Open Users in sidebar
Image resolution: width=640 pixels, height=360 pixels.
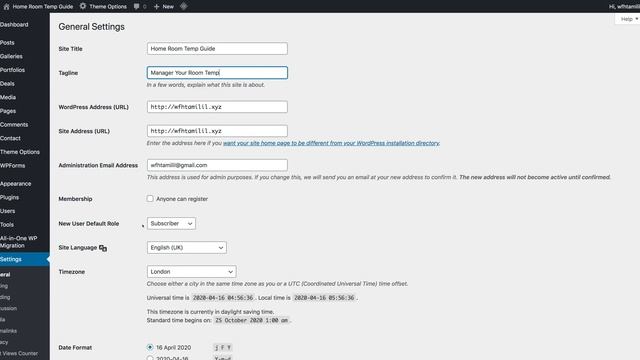(x=8, y=211)
